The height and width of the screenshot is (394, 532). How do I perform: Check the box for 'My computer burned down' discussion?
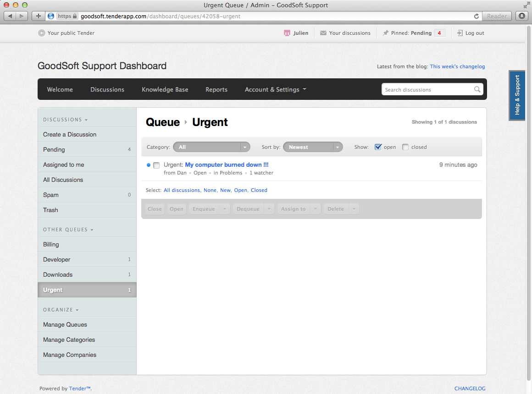coord(156,165)
